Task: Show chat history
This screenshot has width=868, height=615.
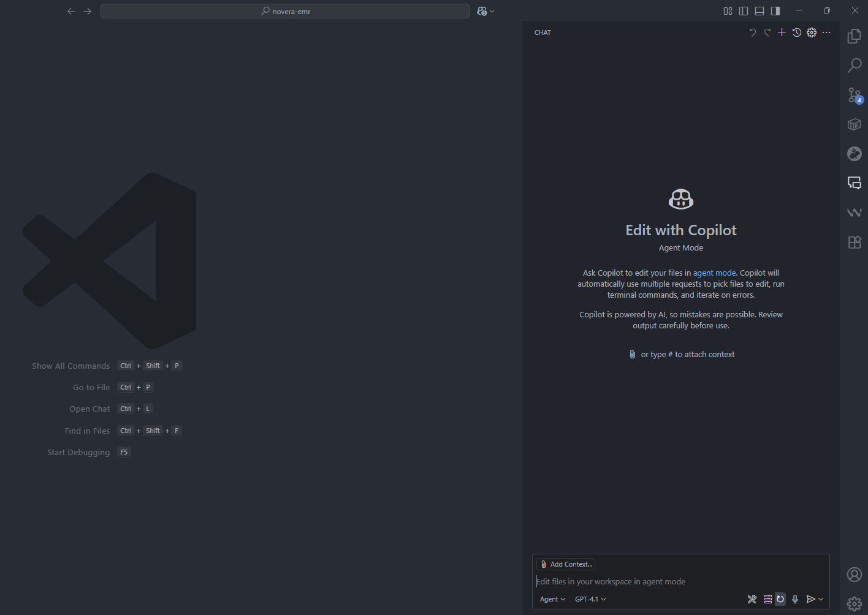Action: point(797,32)
